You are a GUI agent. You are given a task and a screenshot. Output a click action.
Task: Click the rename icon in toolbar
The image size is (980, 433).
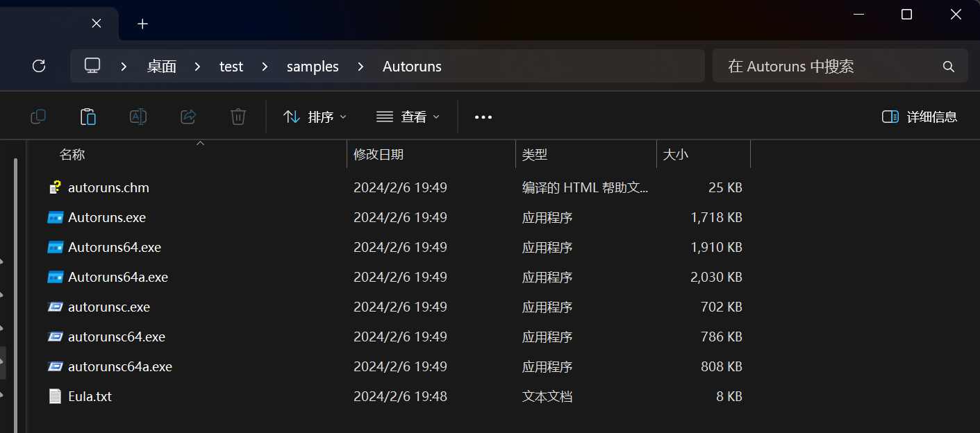coord(138,117)
